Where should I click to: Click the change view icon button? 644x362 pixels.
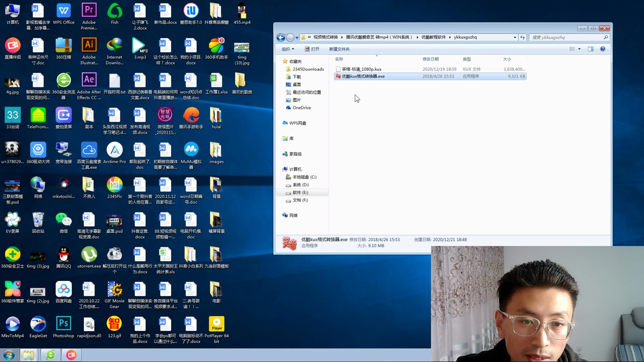pyautogui.click(x=572, y=49)
